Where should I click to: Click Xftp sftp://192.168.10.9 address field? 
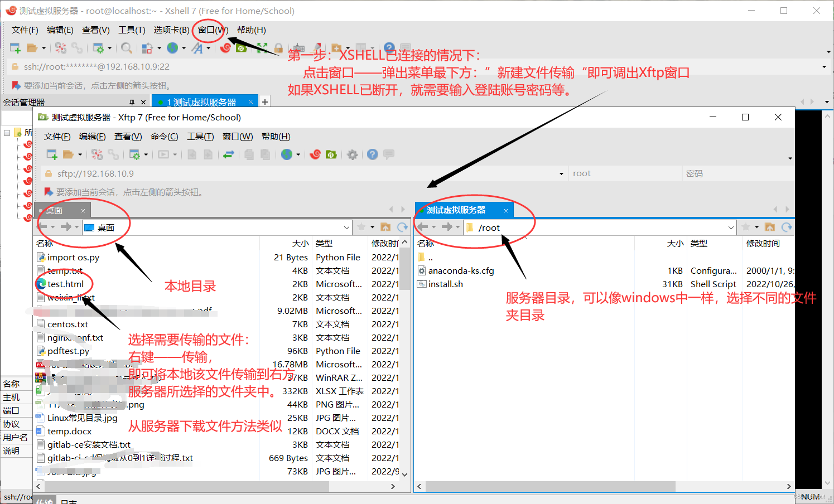(305, 173)
